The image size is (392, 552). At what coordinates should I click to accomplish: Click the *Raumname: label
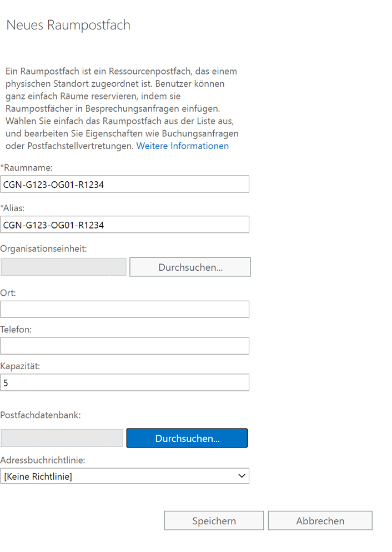pos(26,167)
